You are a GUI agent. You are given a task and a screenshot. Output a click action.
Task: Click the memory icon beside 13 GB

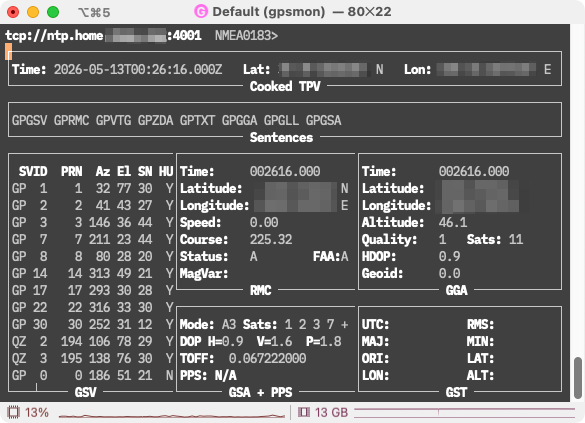303,412
